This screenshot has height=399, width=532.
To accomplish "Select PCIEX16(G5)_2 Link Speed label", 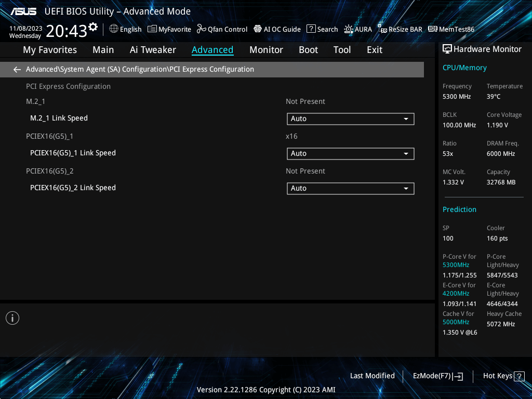I will point(73,188).
